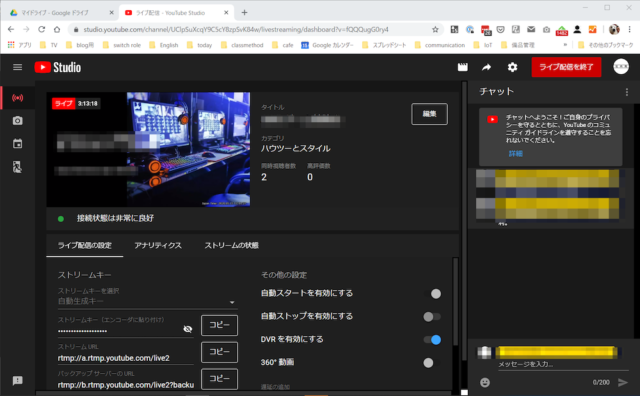Send feedback via bottom-left sidebar icon
Viewport: 640px width, 396px height.
tap(18, 380)
